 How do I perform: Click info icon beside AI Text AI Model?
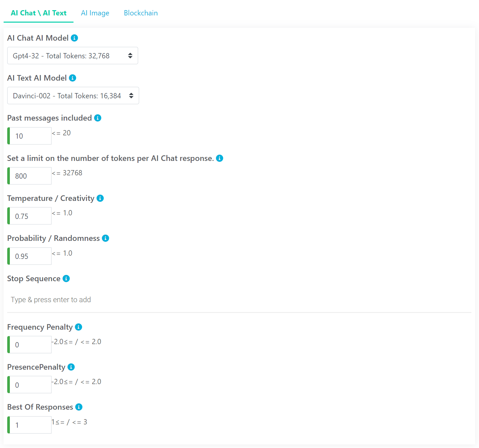73,78
